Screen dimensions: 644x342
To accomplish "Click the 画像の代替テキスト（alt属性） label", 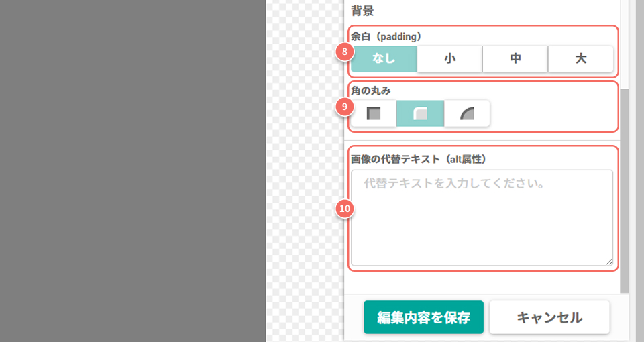I will (419, 160).
